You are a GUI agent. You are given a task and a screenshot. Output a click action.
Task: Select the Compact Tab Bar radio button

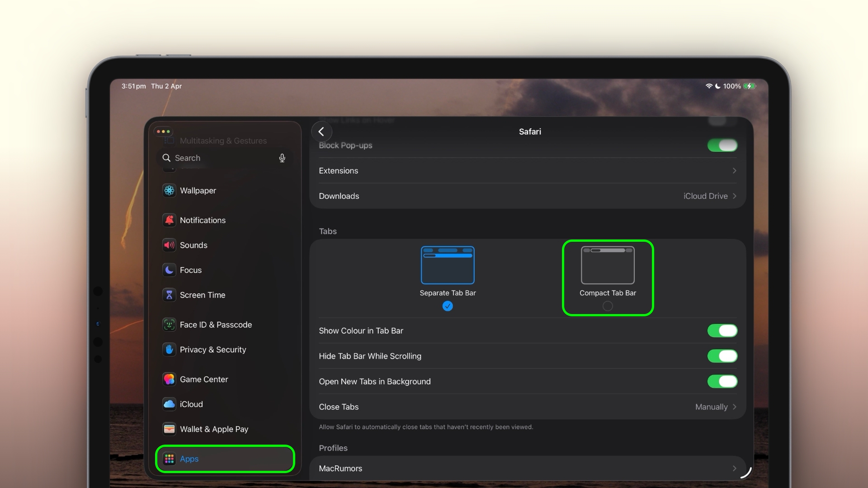608,306
